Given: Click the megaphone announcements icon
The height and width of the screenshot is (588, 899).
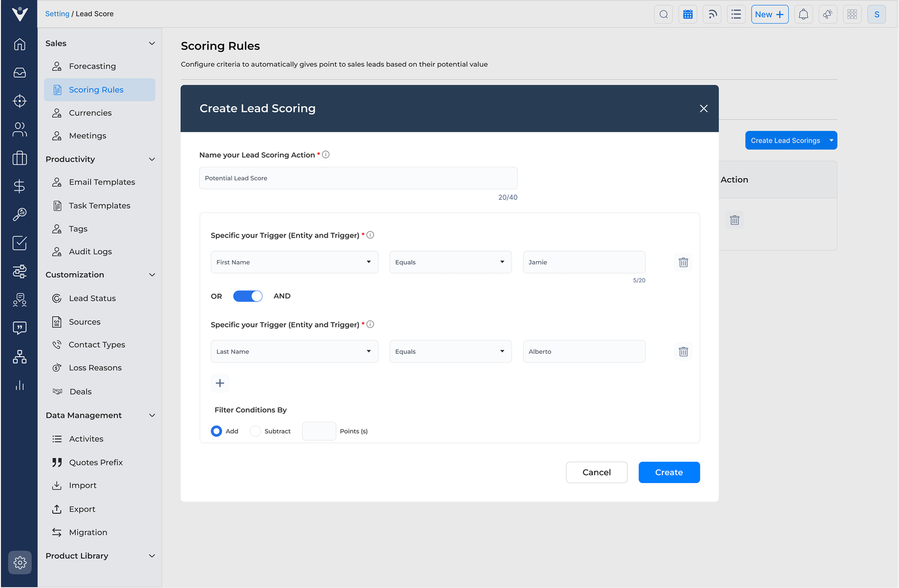Looking at the screenshot, I should click(827, 14).
